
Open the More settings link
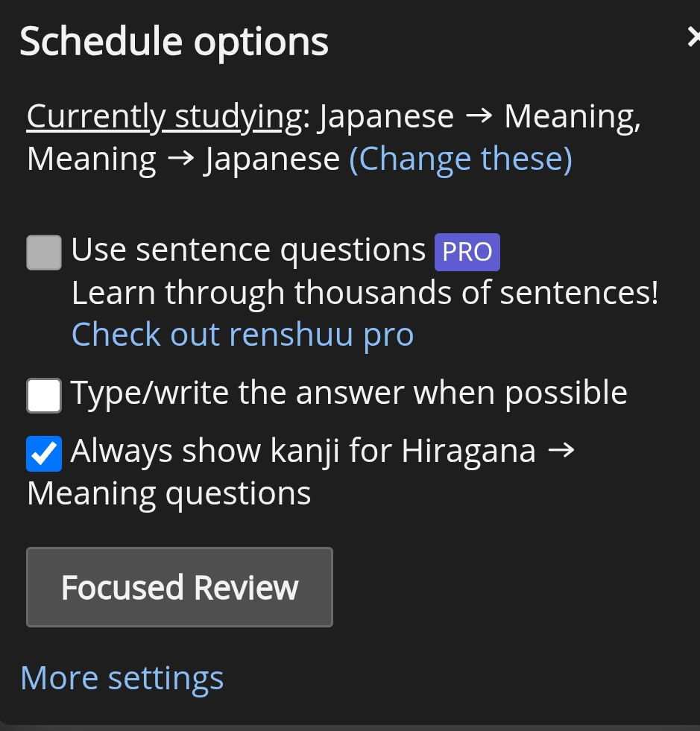tap(122, 678)
